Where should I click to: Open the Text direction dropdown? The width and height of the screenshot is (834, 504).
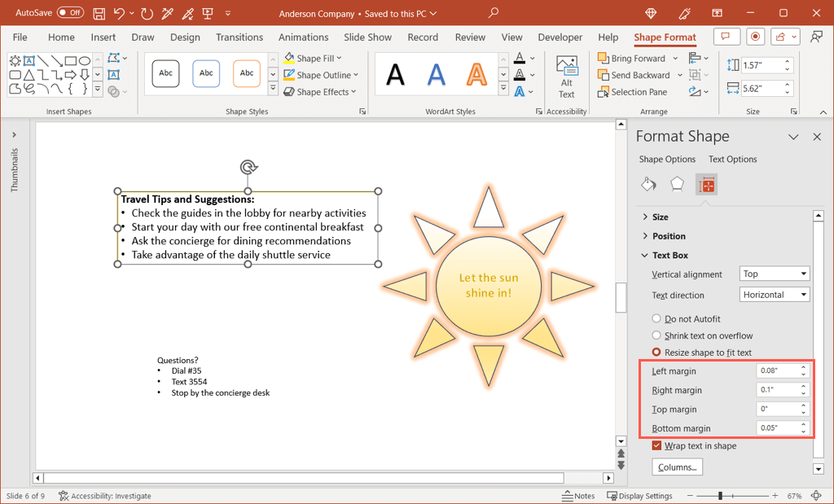click(x=774, y=295)
